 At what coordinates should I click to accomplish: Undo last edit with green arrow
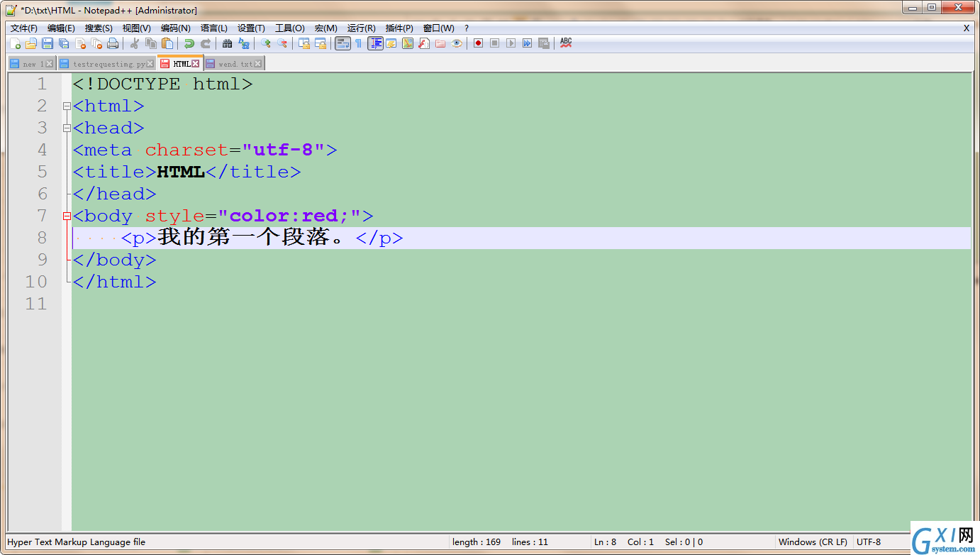point(189,43)
